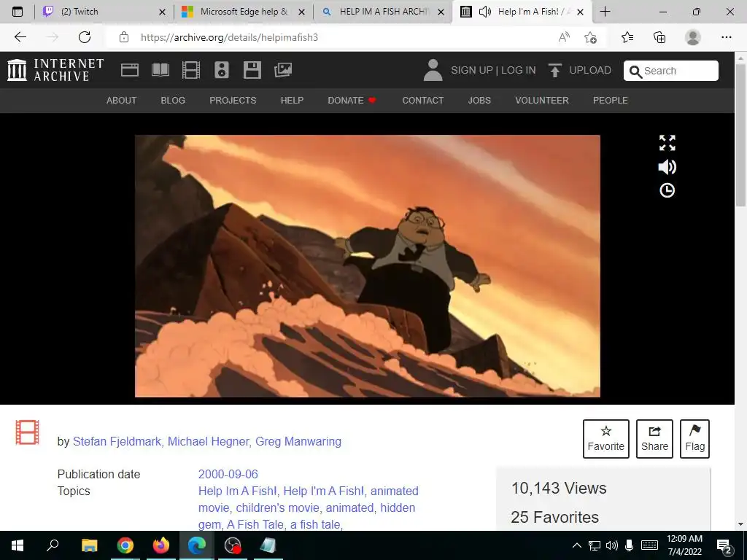
Task: Switch to the Twitch tab
Action: pyautogui.click(x=102, y=12)
